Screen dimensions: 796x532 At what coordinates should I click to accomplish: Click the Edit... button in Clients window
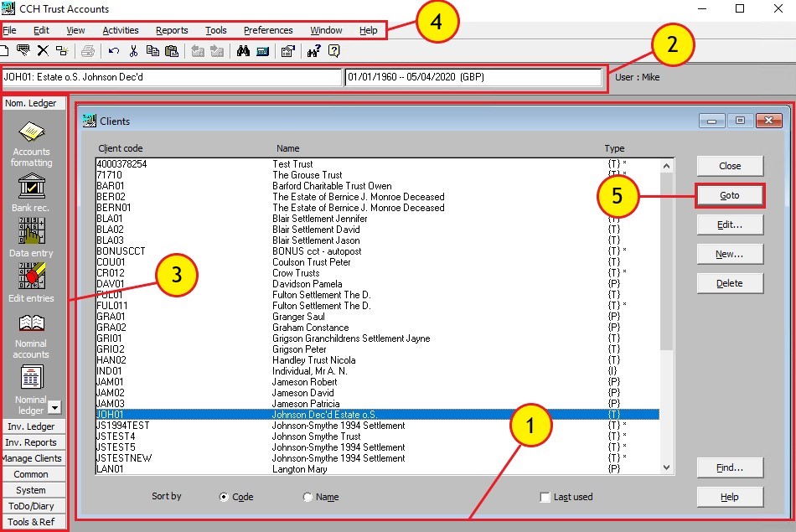point(730,225)
